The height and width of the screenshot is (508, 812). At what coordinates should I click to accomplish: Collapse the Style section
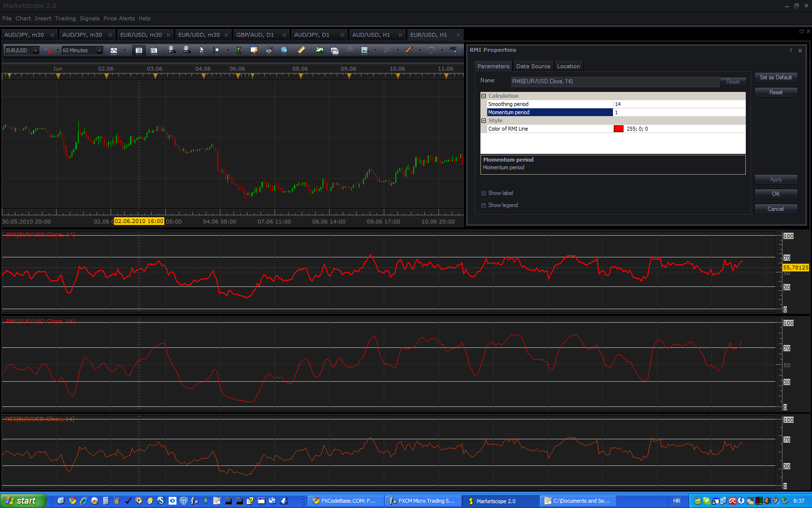coord(483,120)
